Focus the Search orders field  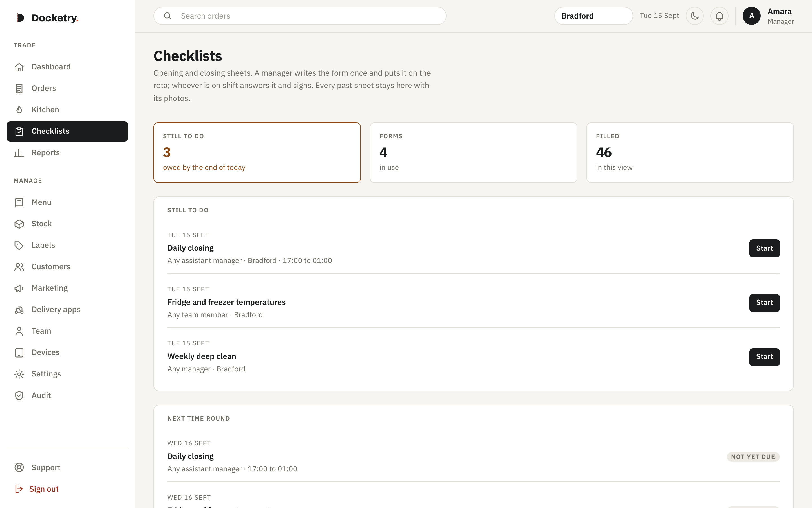(x=300, y=16)
